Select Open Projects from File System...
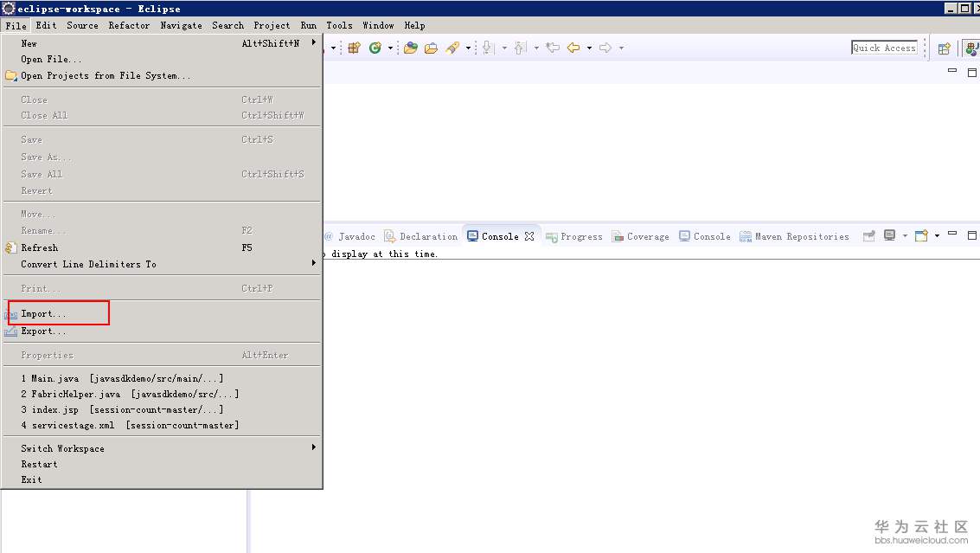Screen dimensions: 980x553 [x=162, y=75]
